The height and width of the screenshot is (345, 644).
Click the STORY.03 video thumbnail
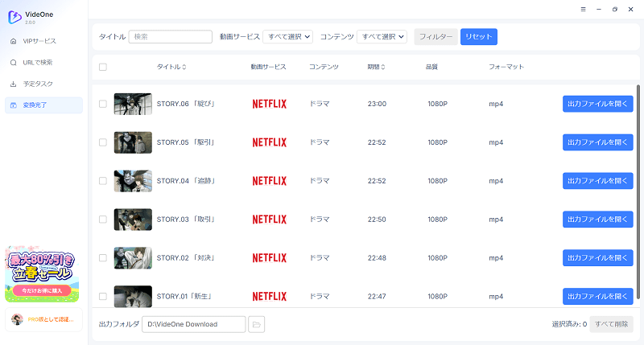(x=133, y=220)
